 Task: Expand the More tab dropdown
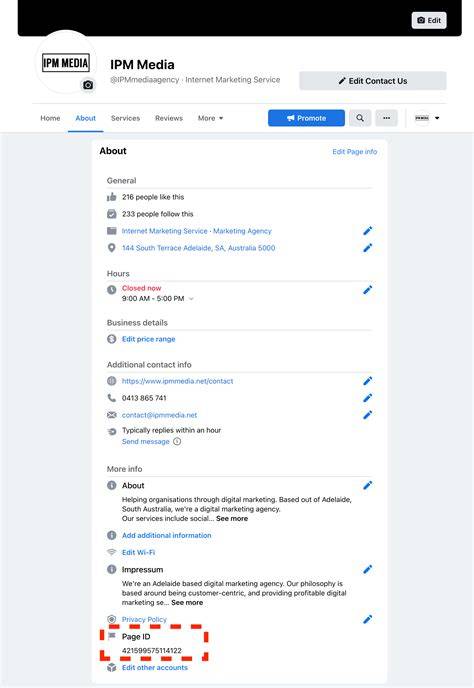coord(210,118)
